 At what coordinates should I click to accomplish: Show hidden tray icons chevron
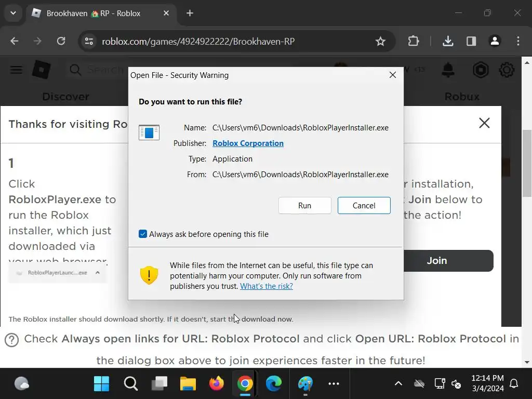[398, 384]
